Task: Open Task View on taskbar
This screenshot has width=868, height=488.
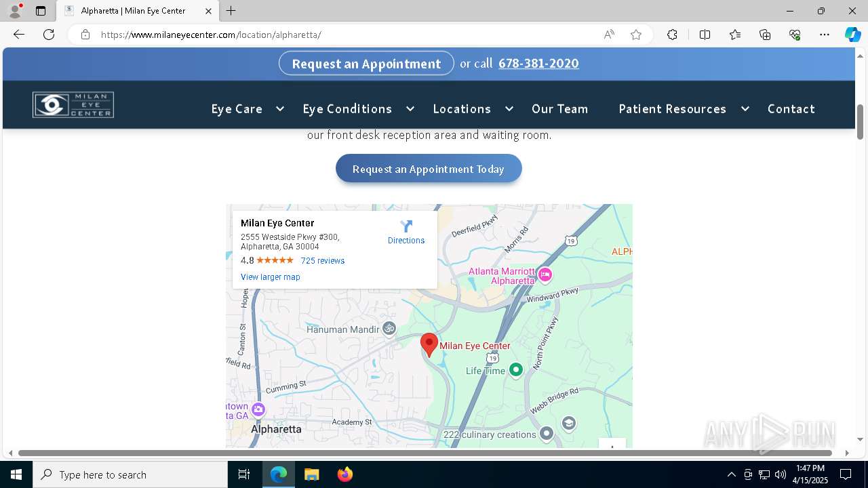Action: coord(244,474)
